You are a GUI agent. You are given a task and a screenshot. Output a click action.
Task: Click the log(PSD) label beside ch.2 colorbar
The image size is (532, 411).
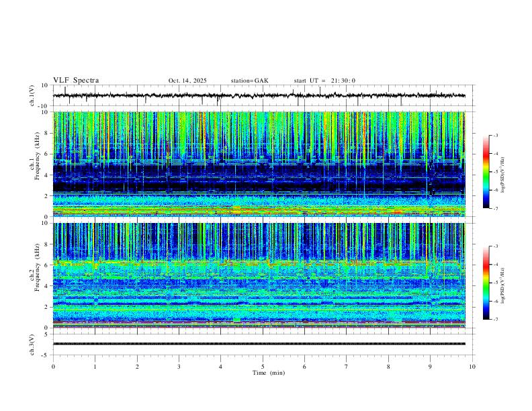coord(502,285)
